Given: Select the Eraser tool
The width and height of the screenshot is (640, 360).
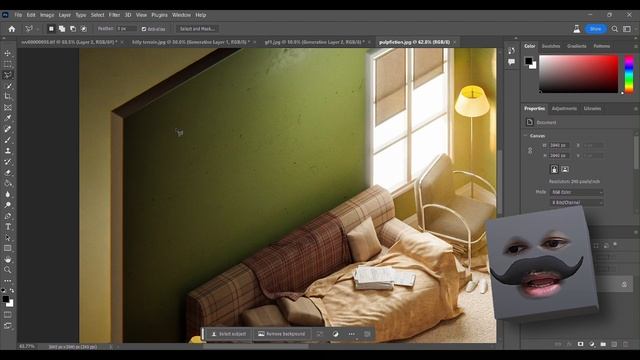Looking at the screenshot, I should point(8,172).
